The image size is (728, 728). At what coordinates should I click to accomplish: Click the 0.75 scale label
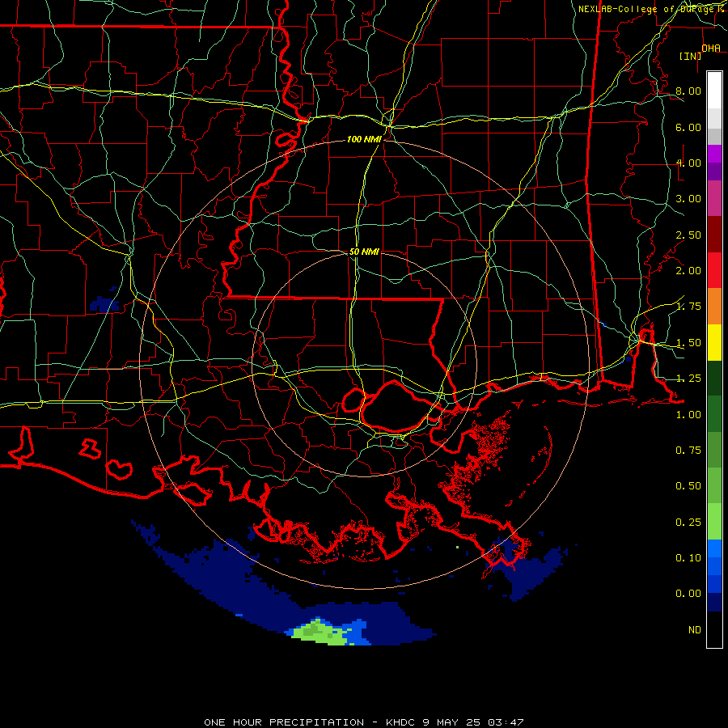[x=688, y=451]
